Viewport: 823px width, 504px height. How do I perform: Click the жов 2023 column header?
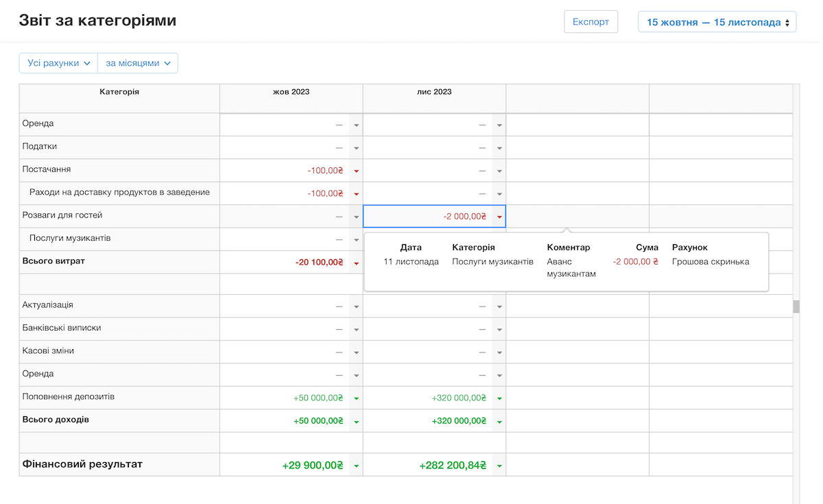tap(291, 92)
